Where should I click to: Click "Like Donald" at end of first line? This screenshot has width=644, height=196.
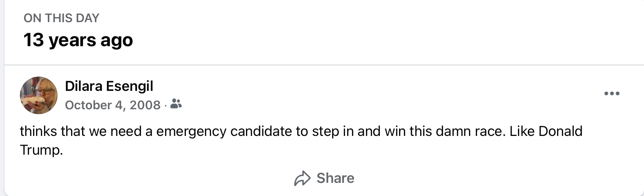click(x=546, y=131)
